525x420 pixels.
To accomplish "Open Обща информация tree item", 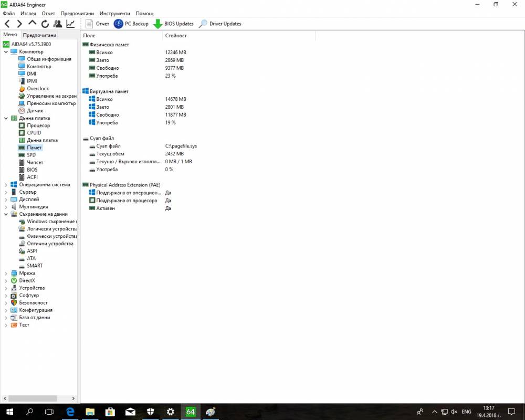I will tap(45, 59).
